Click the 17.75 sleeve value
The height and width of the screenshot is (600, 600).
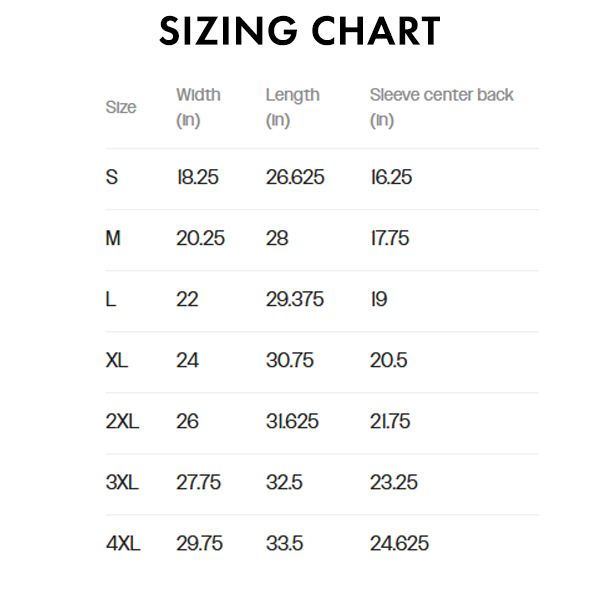coord(390,239)
